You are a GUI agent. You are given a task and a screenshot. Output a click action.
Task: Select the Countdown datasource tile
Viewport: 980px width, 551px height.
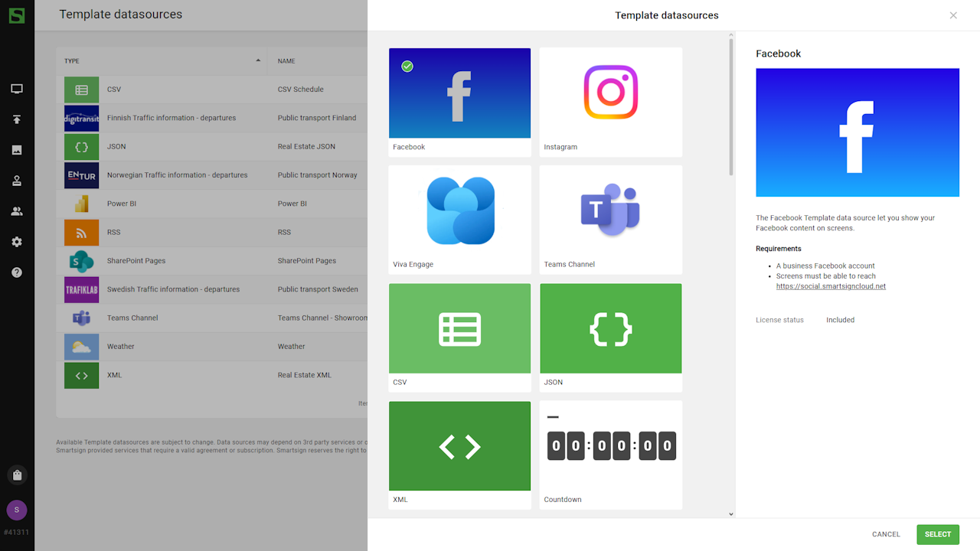click(x=610, y=455)
